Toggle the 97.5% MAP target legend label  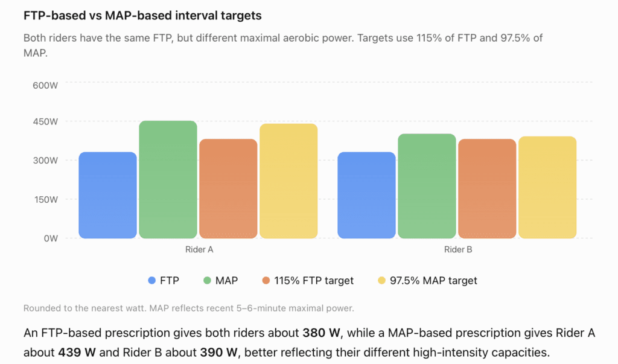tap(433, 280)
